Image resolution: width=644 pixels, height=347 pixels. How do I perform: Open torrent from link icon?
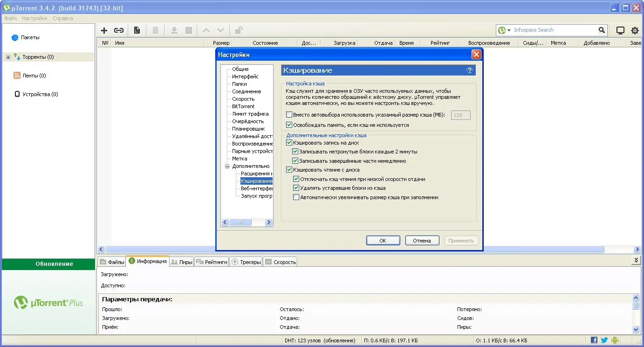click(x=119, y=30)
